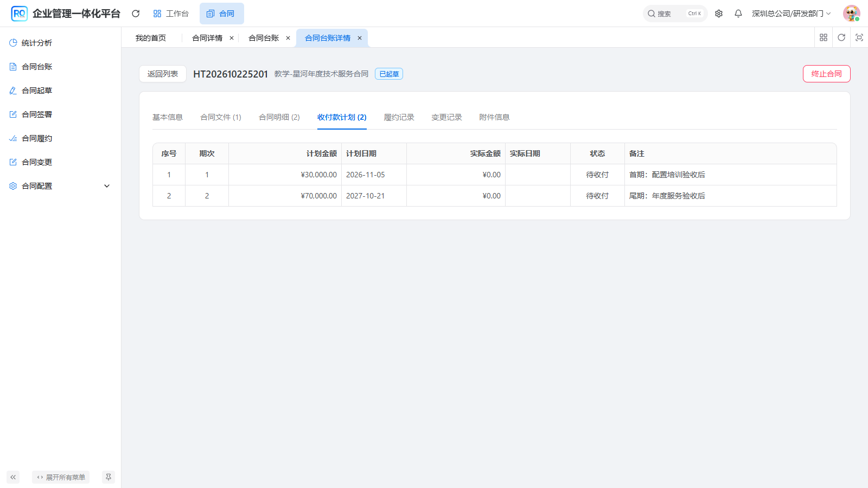Switch to the 工作台 module
Image resolution: width=868 pixels, height=488 pixels.
click(x=171, y=14)
